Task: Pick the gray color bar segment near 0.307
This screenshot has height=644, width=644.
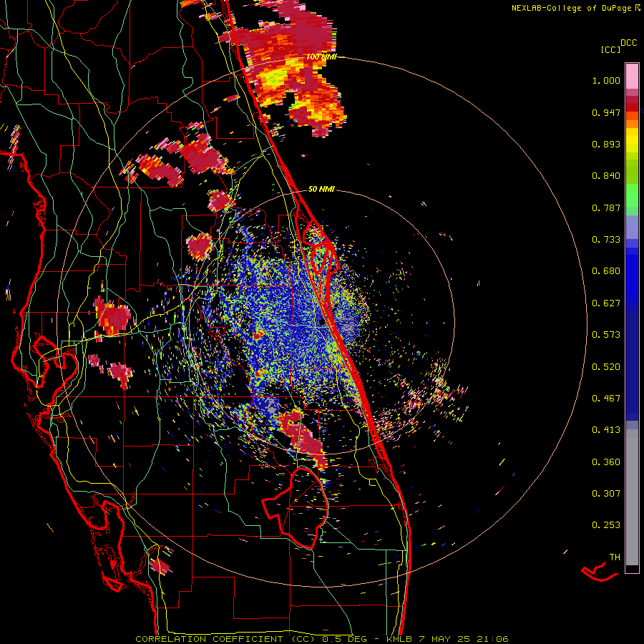Action: click(632, 497)
